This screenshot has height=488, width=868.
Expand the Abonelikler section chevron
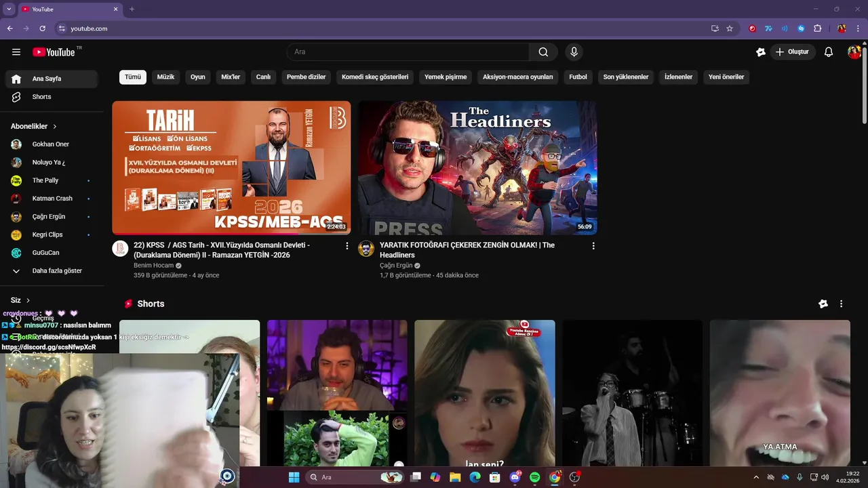[55, 127]
